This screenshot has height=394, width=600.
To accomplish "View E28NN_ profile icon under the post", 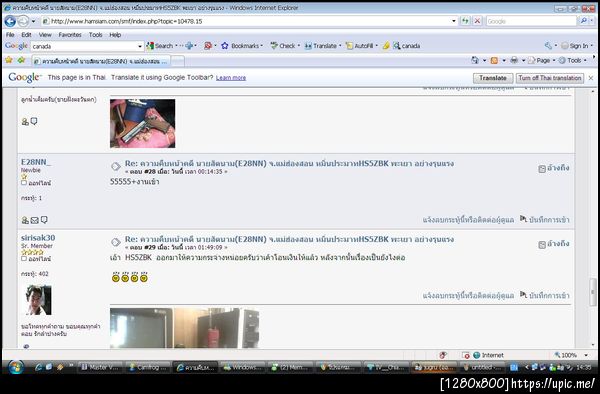I will coord(25,220).
